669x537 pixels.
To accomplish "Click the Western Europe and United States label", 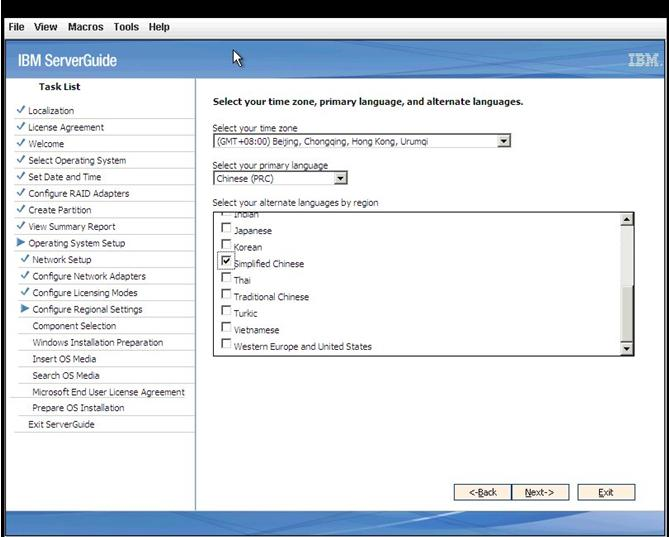I will [x=303, y=347].
